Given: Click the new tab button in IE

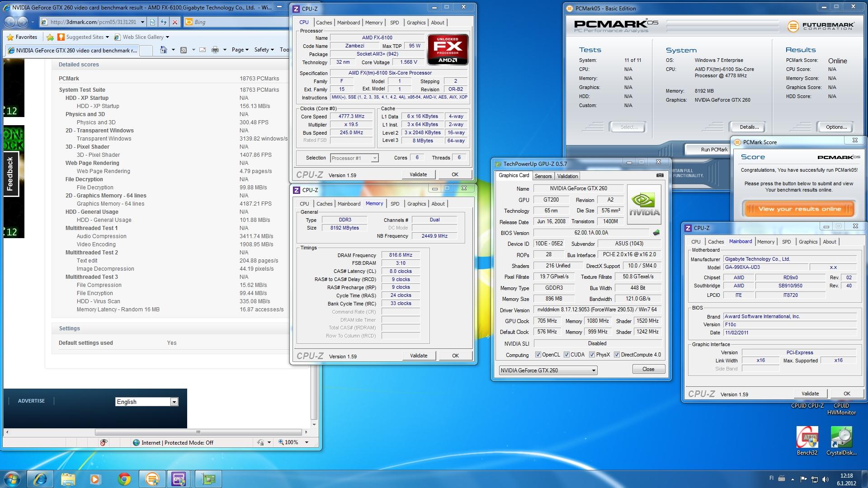Looking at the screenshot, I should point(146,50).
